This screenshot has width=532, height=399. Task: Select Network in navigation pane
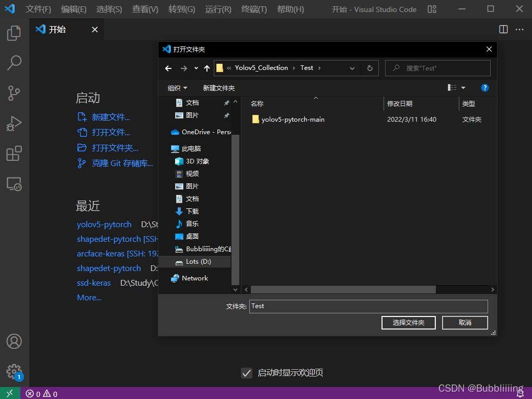(x=190, y=278)
